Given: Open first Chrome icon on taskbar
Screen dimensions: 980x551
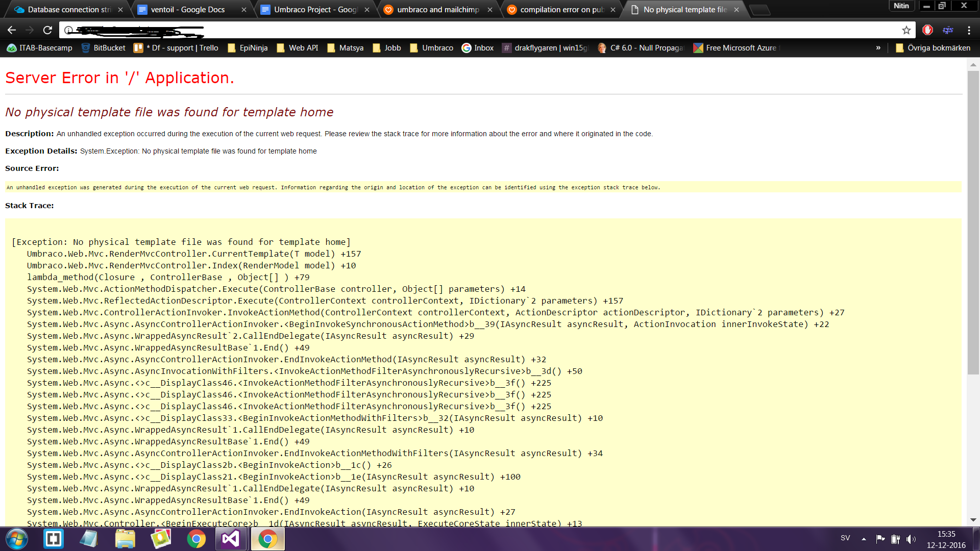Looking at the screenshot, I should point(197,539).
